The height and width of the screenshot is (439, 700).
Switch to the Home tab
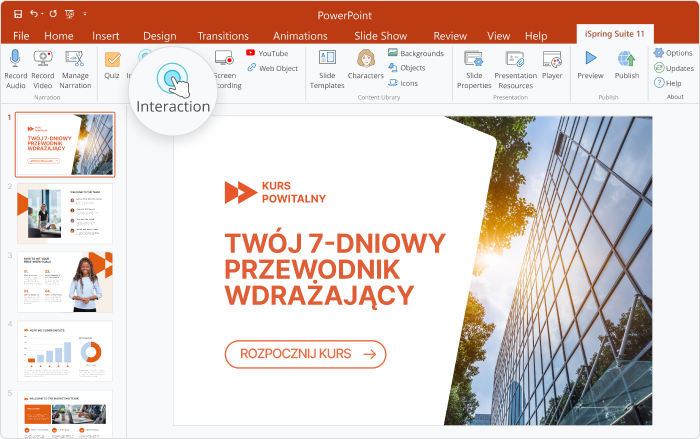[x=58, y=36]
